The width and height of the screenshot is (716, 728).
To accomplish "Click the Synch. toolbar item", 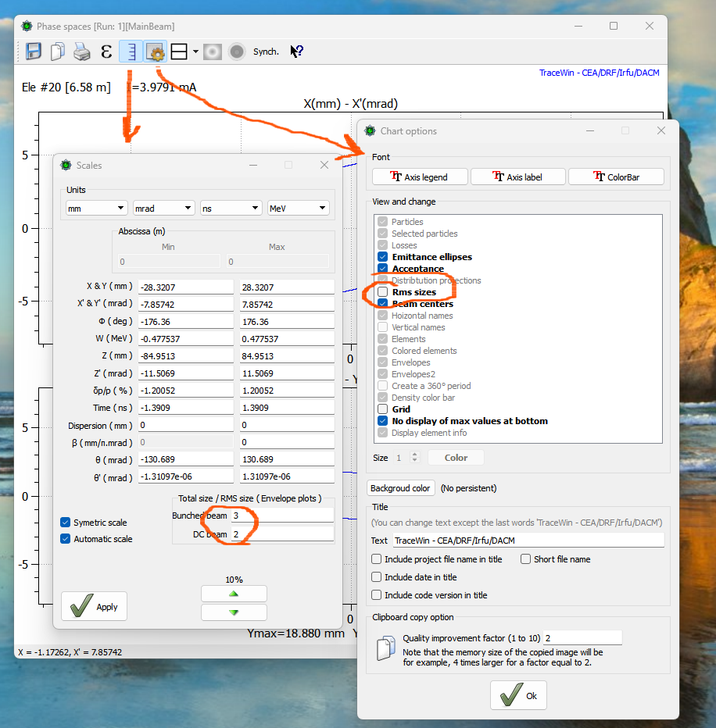I will [x=266, y=52].
